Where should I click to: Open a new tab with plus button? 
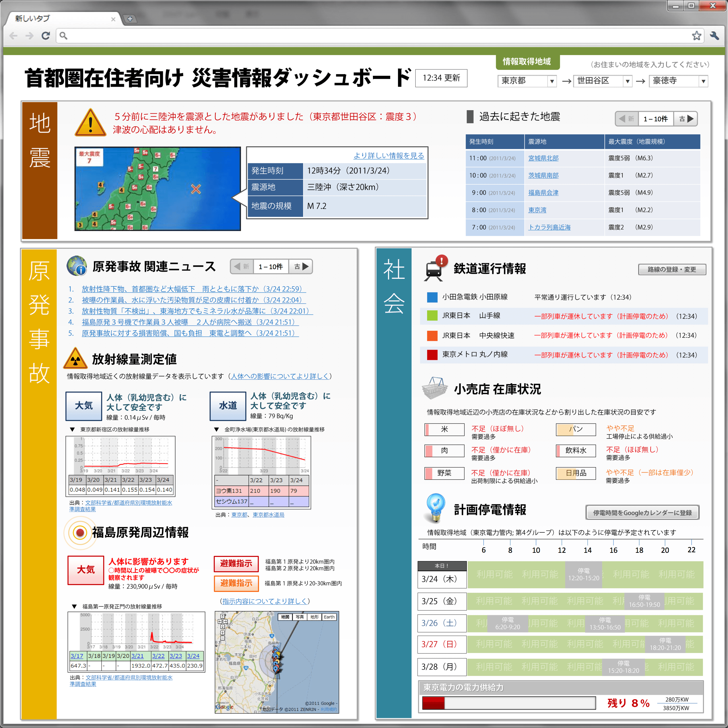click(130, 18)
